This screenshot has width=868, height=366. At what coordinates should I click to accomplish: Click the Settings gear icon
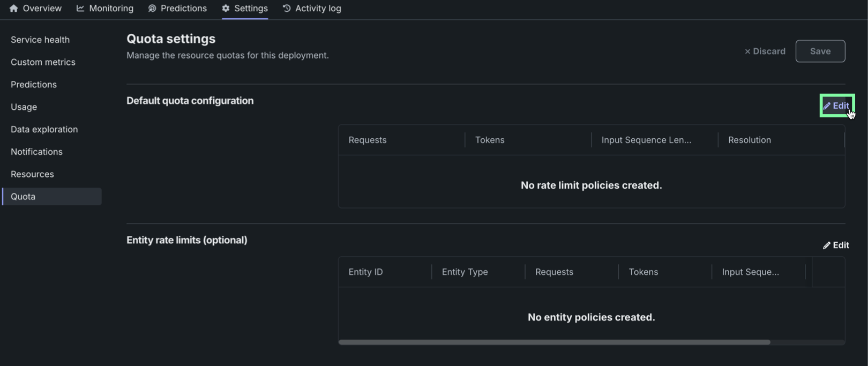click(x=226, y=9)
